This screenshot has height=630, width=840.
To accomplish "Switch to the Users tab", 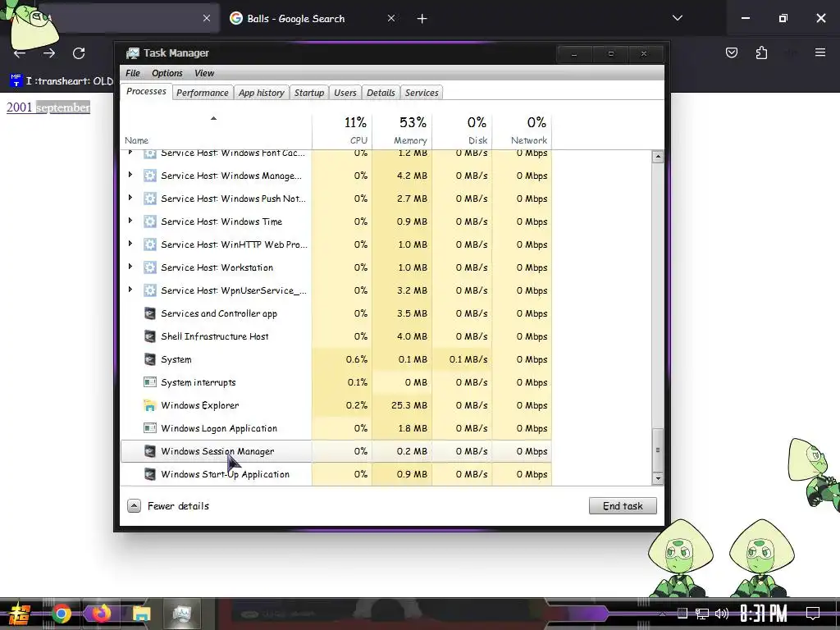I will click(x=345, y=93).
